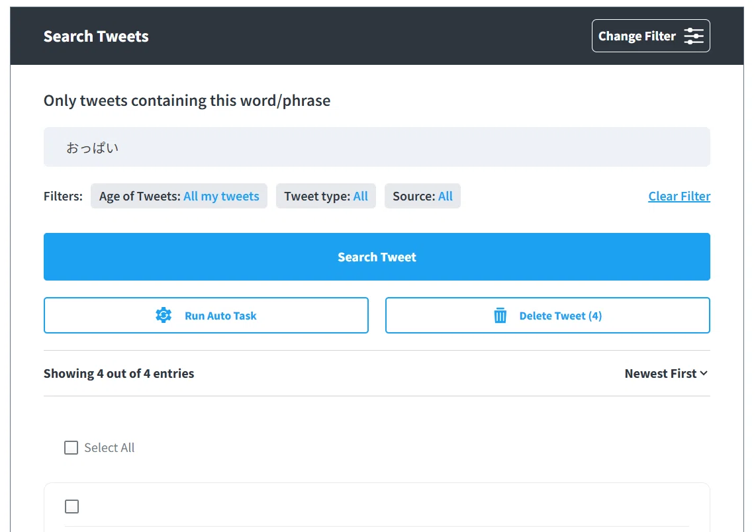
Task: Click the gear icon beside Run Auto Task
Action: click(164, 315)
